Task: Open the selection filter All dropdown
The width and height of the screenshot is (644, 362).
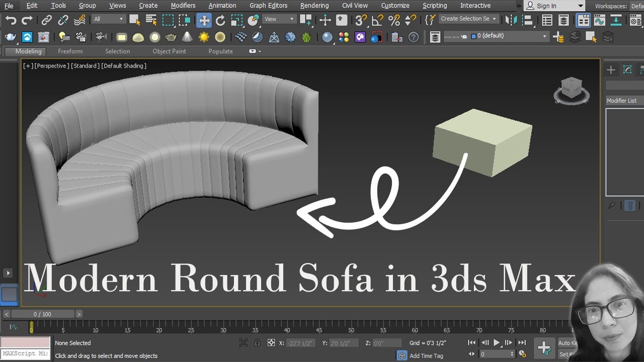Action: tap(108, 19)
